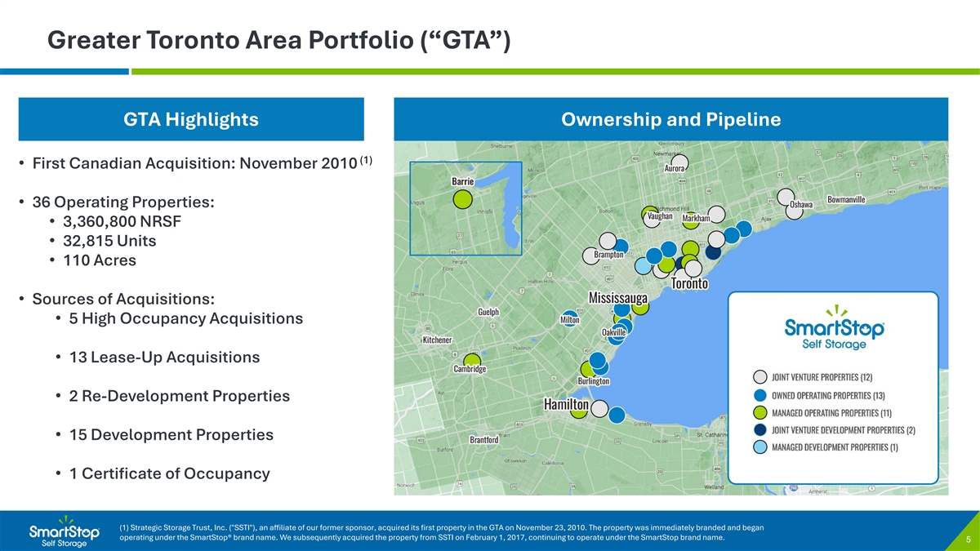
Task: Click the slide title Greater Toronto Area Portfolio
Action: [278, 39]
